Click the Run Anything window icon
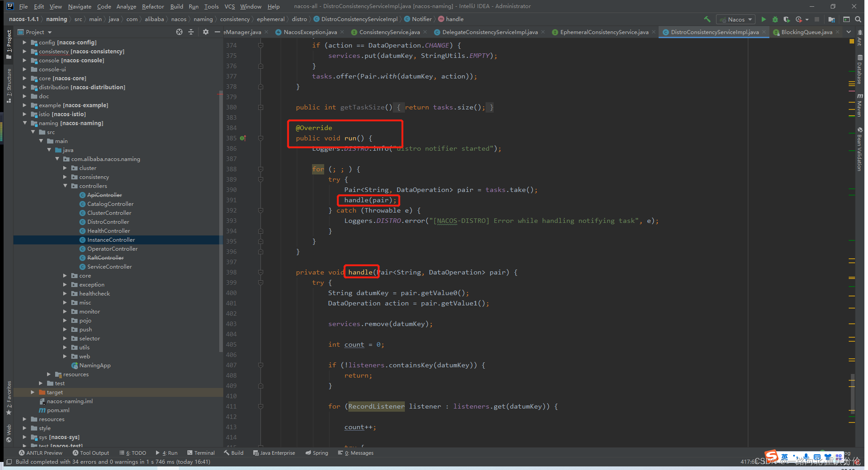This screenshot has height=470, width=868. click(846, 19)
